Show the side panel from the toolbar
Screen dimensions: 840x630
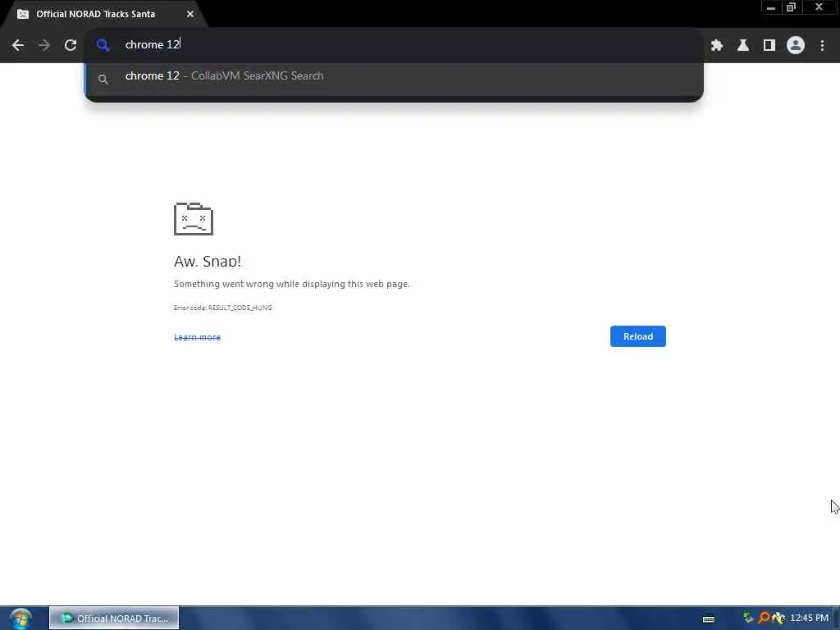(769, 46)
